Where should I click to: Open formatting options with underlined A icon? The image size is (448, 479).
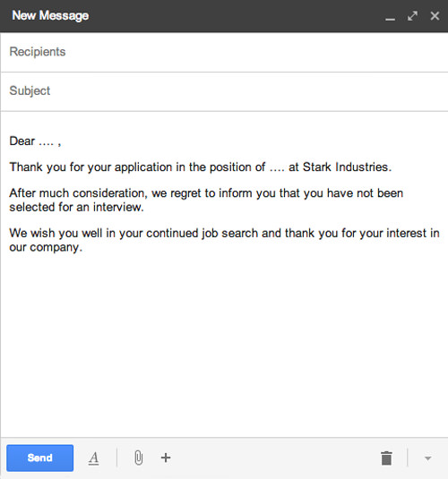tap(93, 458)
